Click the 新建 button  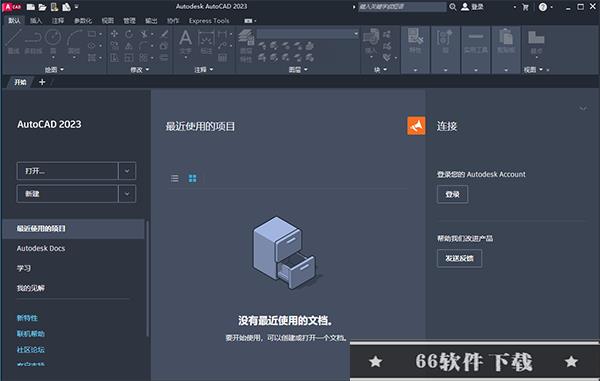67,194
